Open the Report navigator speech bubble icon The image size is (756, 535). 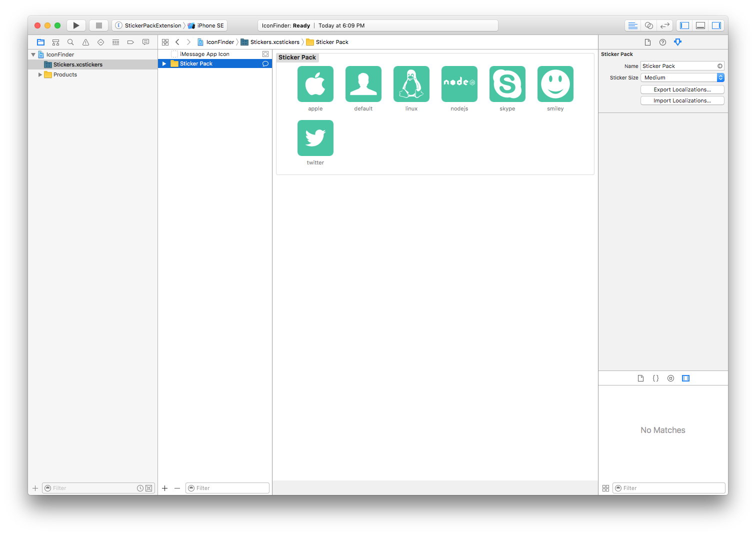(145, 42)
